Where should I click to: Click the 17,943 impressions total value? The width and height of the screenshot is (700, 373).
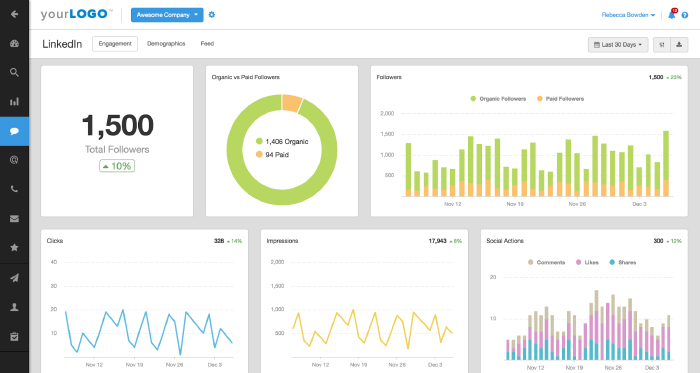click(438, 241)
